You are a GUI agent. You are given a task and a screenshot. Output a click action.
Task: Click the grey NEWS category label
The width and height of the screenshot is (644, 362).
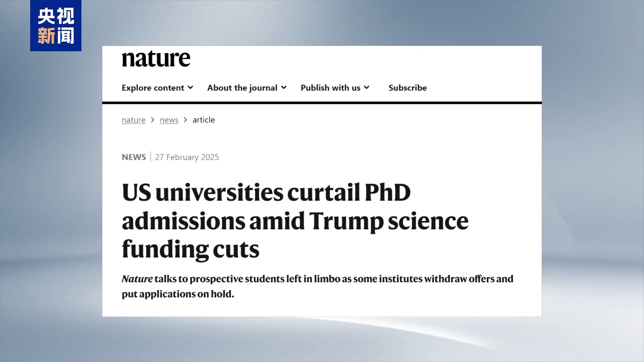(134, 157)
